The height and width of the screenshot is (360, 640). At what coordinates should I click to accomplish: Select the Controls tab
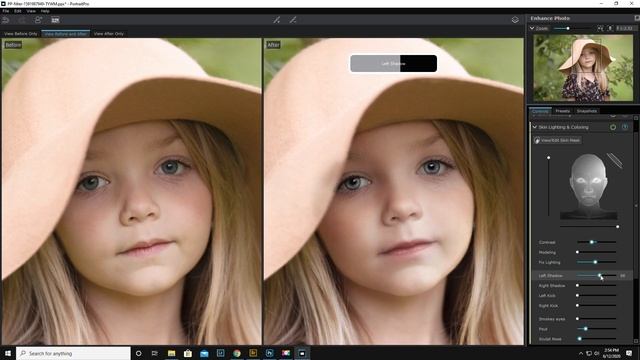tap(540, 111)
